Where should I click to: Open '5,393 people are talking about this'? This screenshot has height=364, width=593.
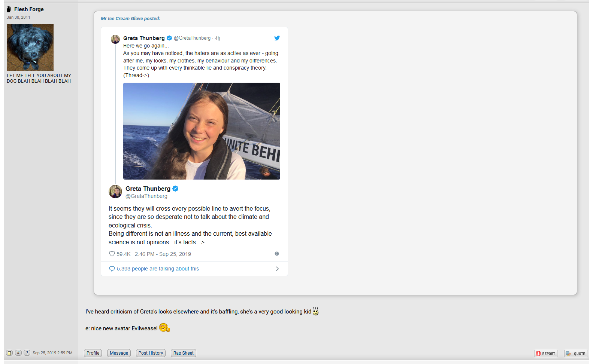(x=158, y=269)
